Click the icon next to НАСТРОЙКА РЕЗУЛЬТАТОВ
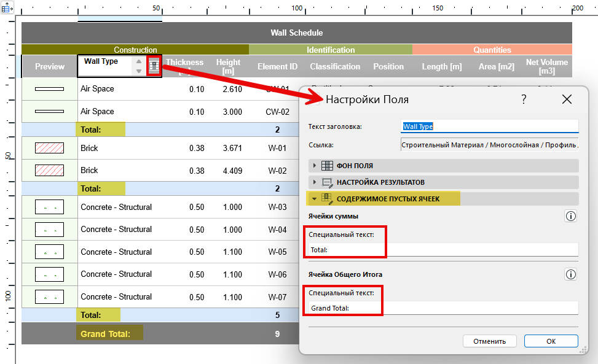598x364 pixels. tap(327, 182)
